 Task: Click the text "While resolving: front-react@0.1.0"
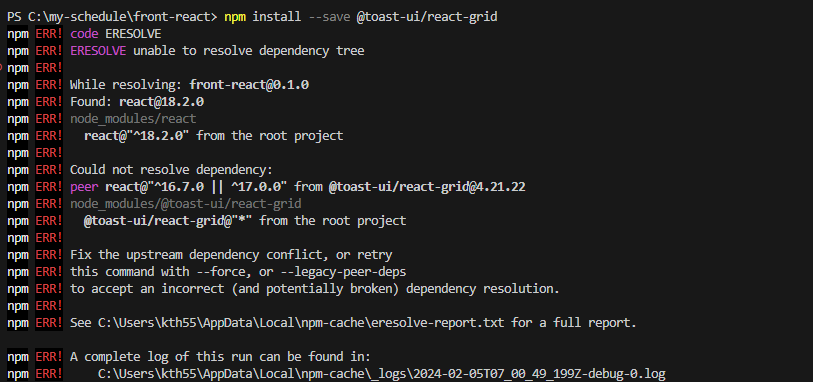tap(189, 85)
